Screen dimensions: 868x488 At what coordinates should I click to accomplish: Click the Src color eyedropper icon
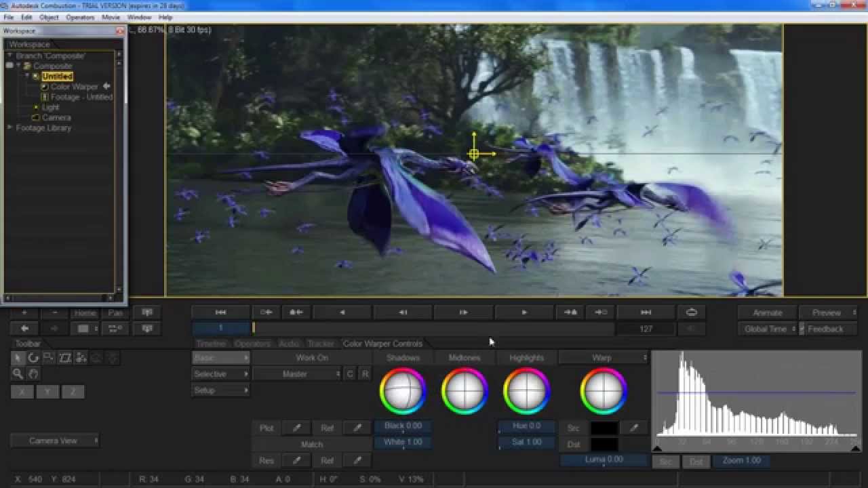[x=633, y=428]
